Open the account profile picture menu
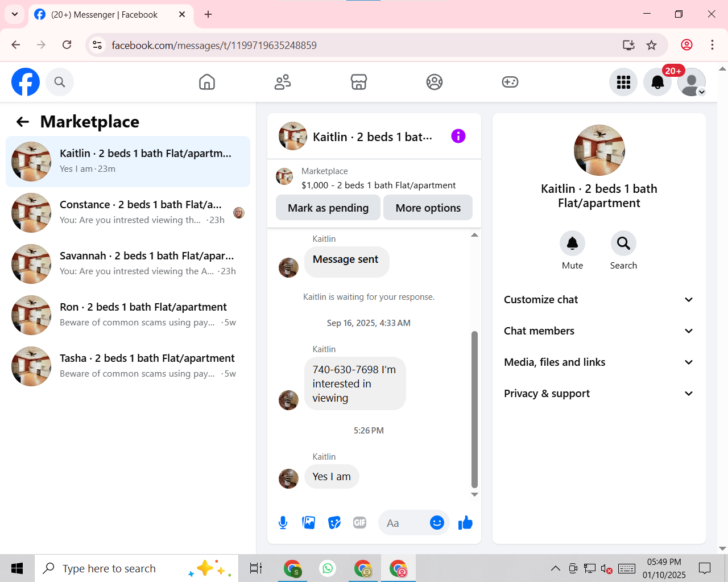Image resolution: width=728 pixels, height=582 pixels. tap(692, 82)
